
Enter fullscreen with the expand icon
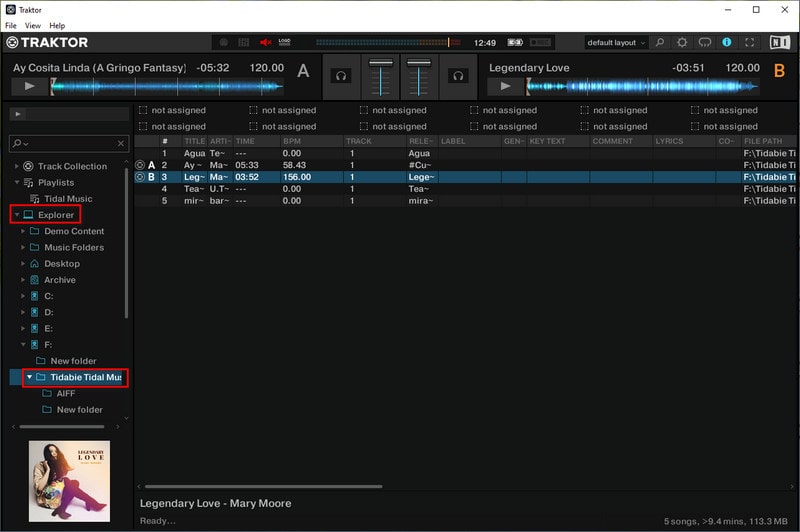coord(749,42)
